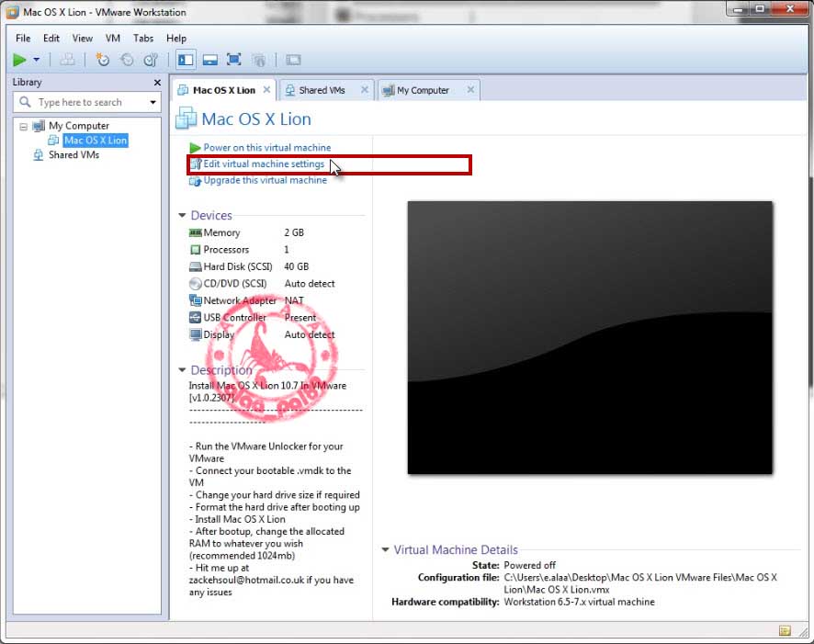814x644 pixels.
Task: Click the grayed-out toolbar icon next to the power dropdown
Action: coord(67,61)
